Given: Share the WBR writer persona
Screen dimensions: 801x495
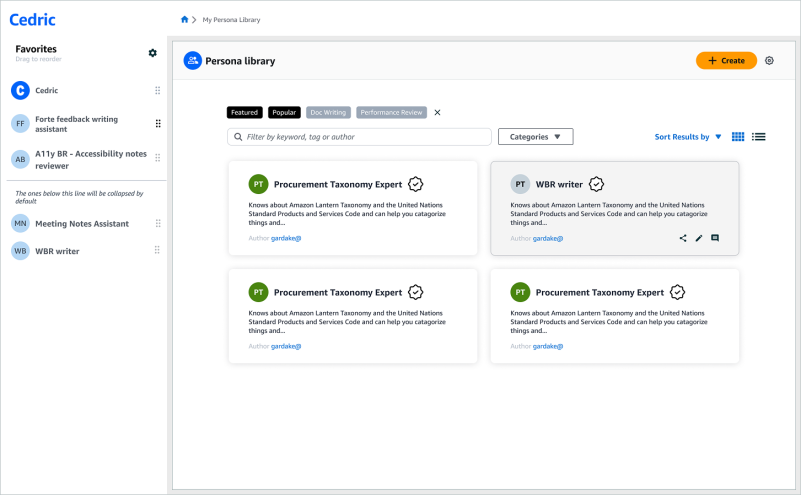Looking at the screenshot, I should [683, 238].
